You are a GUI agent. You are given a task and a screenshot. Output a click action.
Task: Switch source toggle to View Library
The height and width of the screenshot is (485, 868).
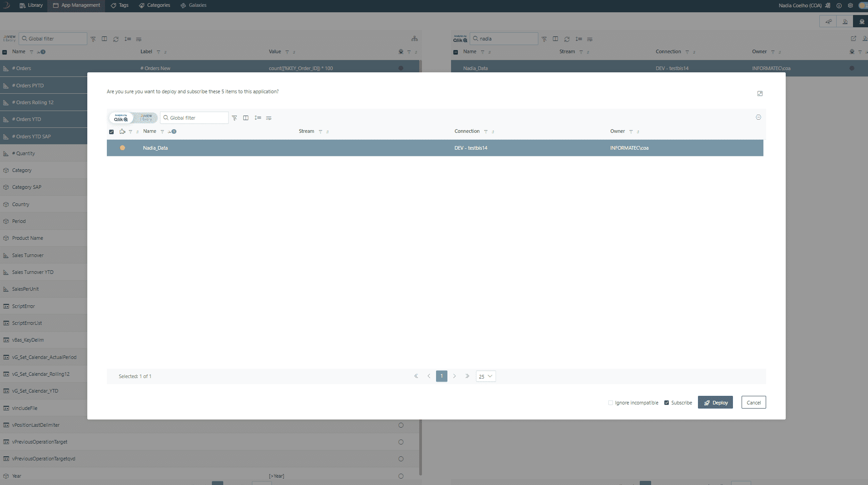click(x=146, y=118)
